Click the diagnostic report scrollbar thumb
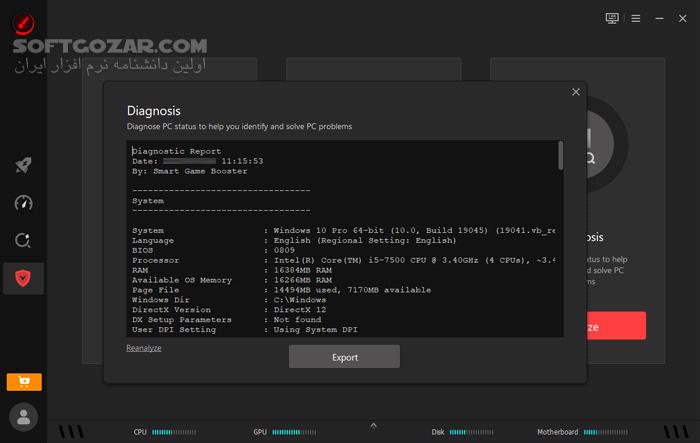Screen dimensions: 700x443 tap(560, 155)
